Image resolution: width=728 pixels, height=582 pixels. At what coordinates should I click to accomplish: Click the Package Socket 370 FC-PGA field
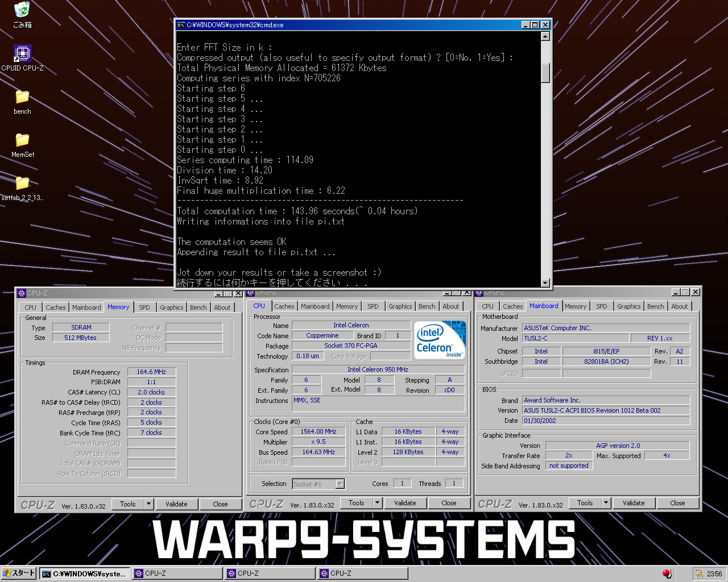pyautogui.click(x=351, y=346)
